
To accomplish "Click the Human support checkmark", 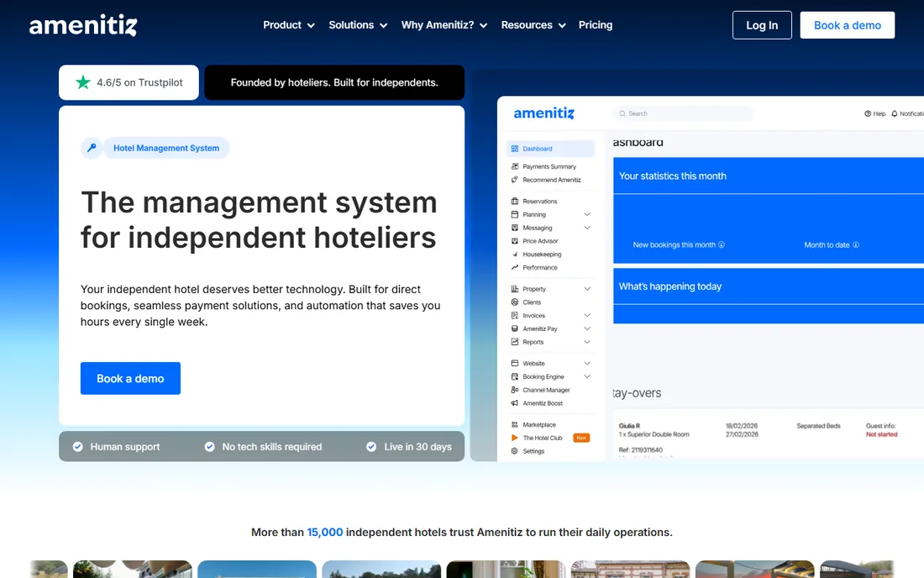I will point(78,447).
